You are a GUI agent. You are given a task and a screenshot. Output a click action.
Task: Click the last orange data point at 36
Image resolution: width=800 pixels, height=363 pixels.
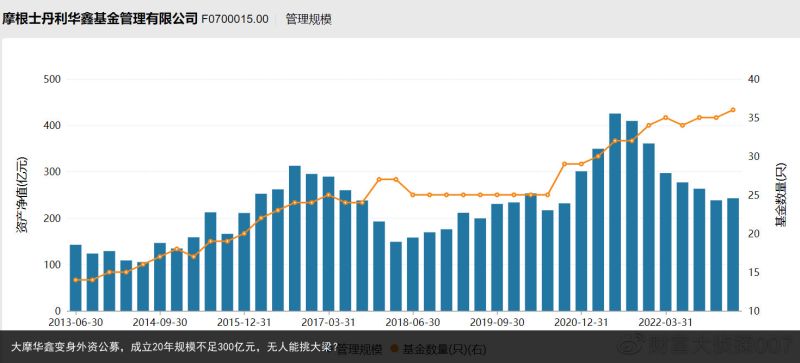tap(733, 110)
